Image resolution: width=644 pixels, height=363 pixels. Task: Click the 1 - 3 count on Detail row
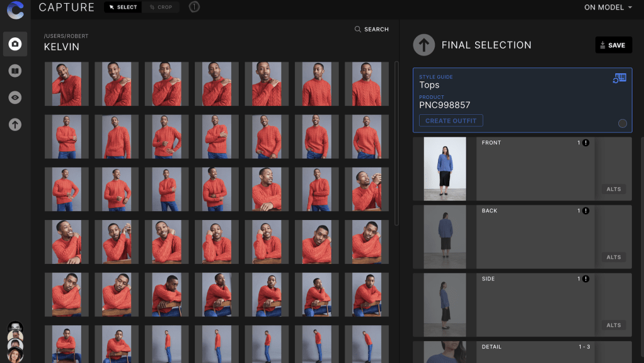tap(584, 347)
